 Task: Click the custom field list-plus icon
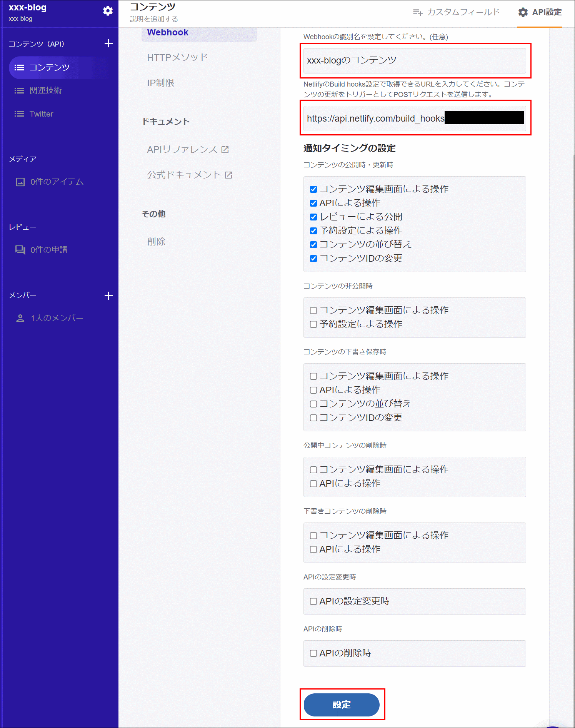pyautogui.click(x=418, y=13)
